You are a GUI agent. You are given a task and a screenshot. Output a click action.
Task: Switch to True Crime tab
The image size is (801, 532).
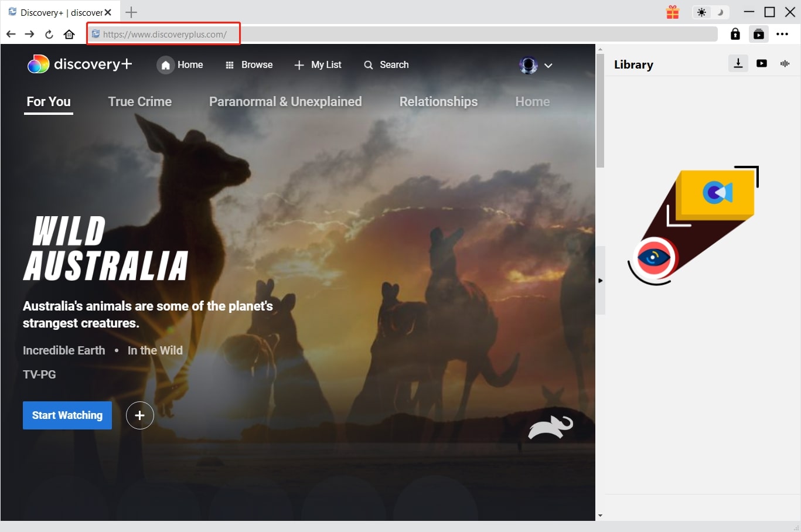point(139,101)
